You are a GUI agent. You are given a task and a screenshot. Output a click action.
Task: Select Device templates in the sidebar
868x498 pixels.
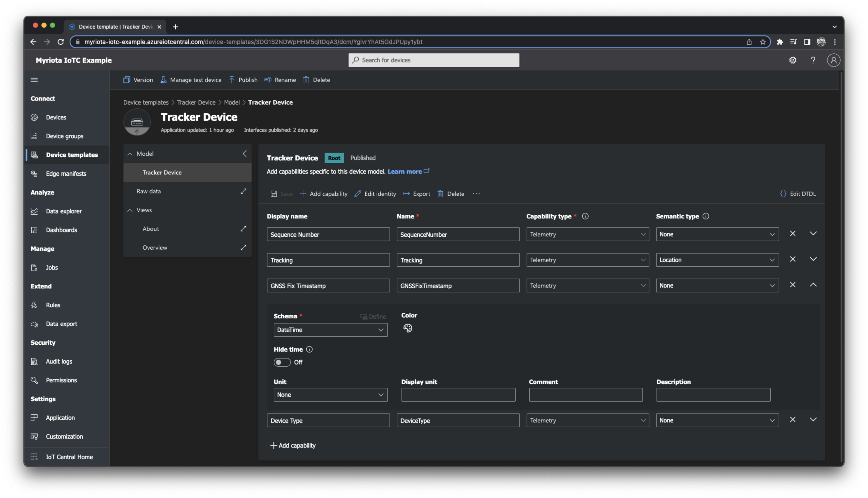click(72, 155)
